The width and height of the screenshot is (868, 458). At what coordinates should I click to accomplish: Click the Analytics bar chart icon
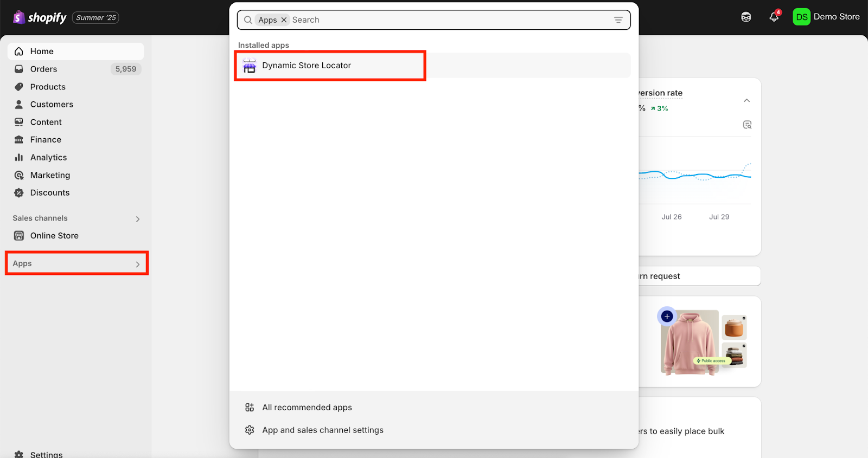pos(19,158)
